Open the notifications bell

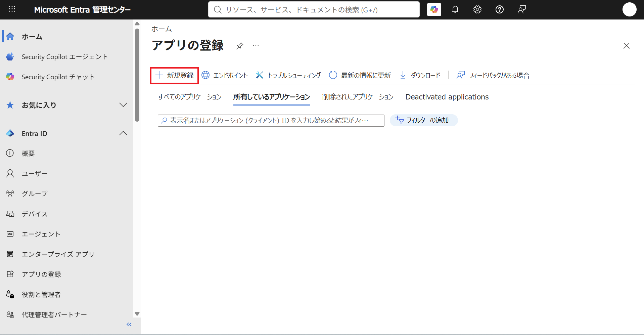point(455,9)
